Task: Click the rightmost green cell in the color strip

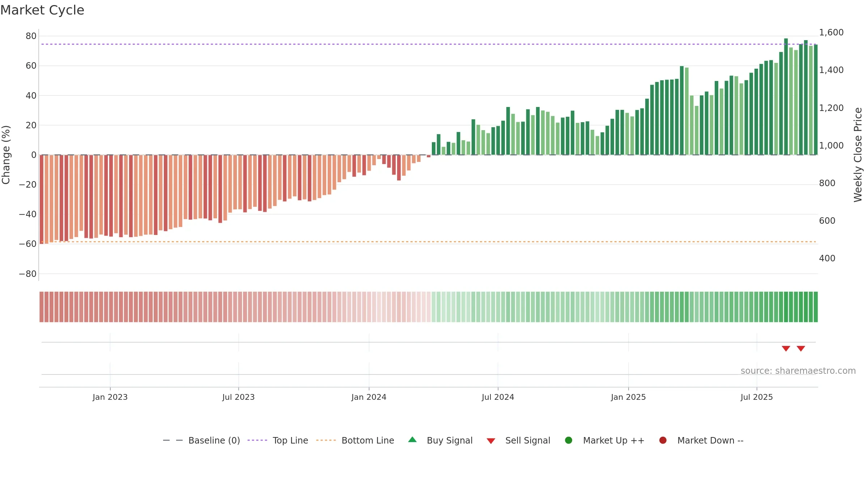Action: (x=816, y=307)
